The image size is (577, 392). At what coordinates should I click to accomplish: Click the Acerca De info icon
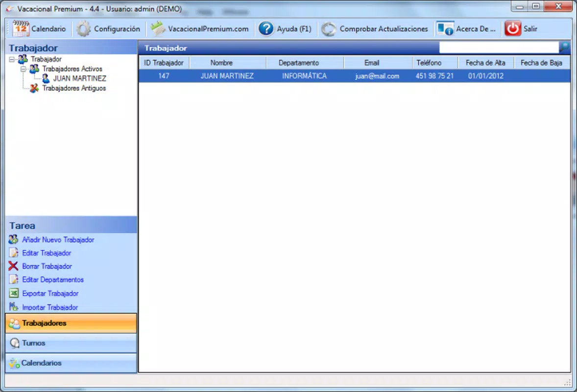click(x=445, y=29)
